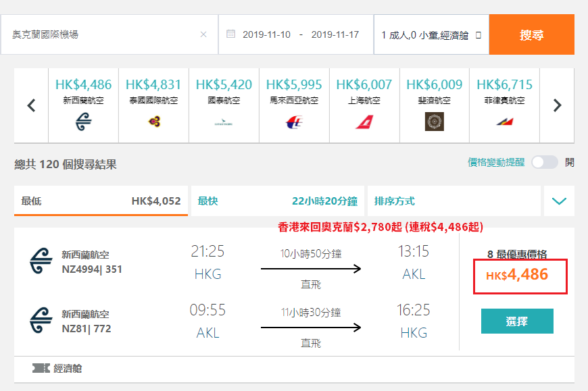Click Cathay Pacific logo in carousel

click(224, 122)
